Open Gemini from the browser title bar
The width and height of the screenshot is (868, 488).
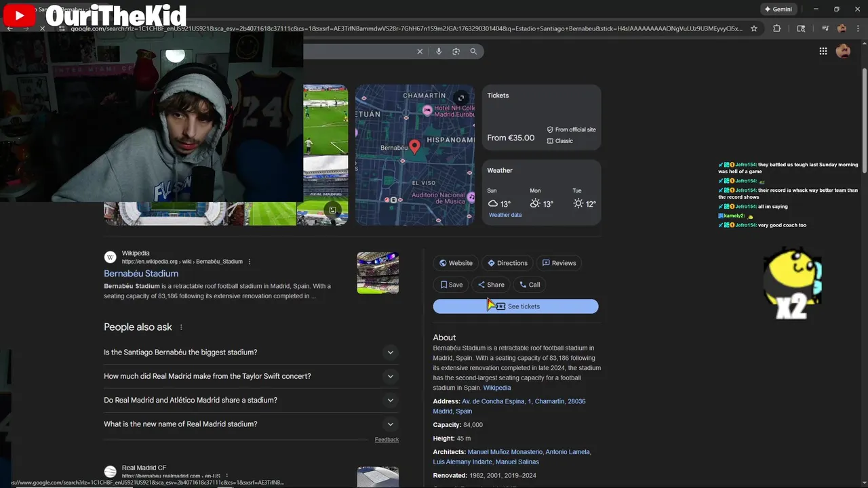pyautogui.click(x=778, y=9)
